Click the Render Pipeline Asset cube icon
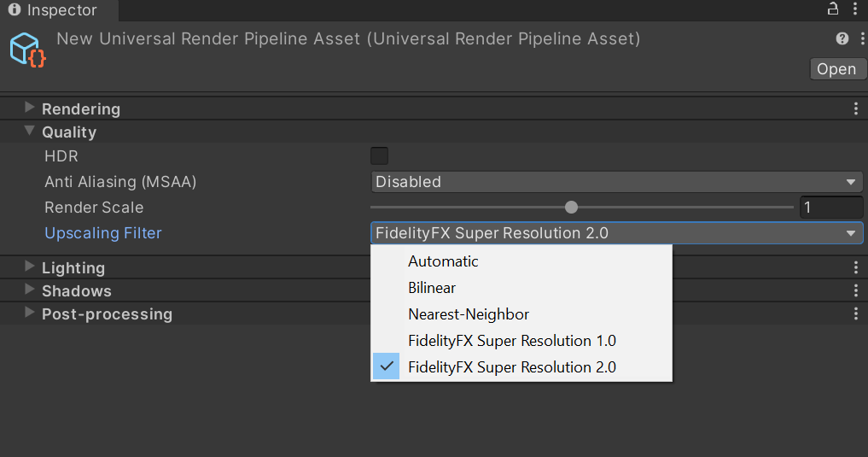 pyautogui.click(x=26, y=50)
